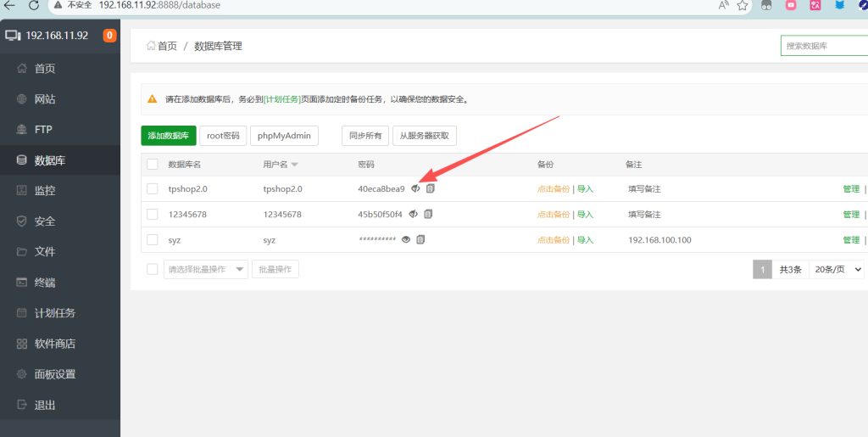Copy the tpshop2.0 database password
This screenshot has width=868, height=437.
431,188
